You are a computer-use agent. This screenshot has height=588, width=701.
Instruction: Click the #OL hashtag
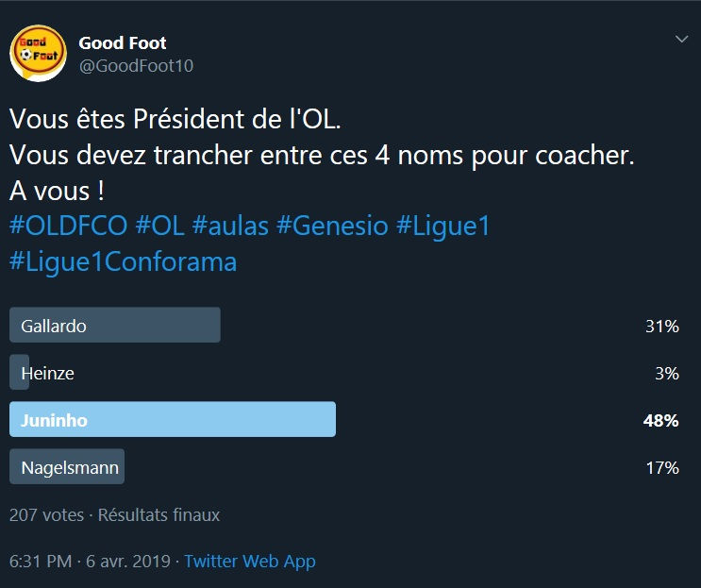tap(161, 227)
